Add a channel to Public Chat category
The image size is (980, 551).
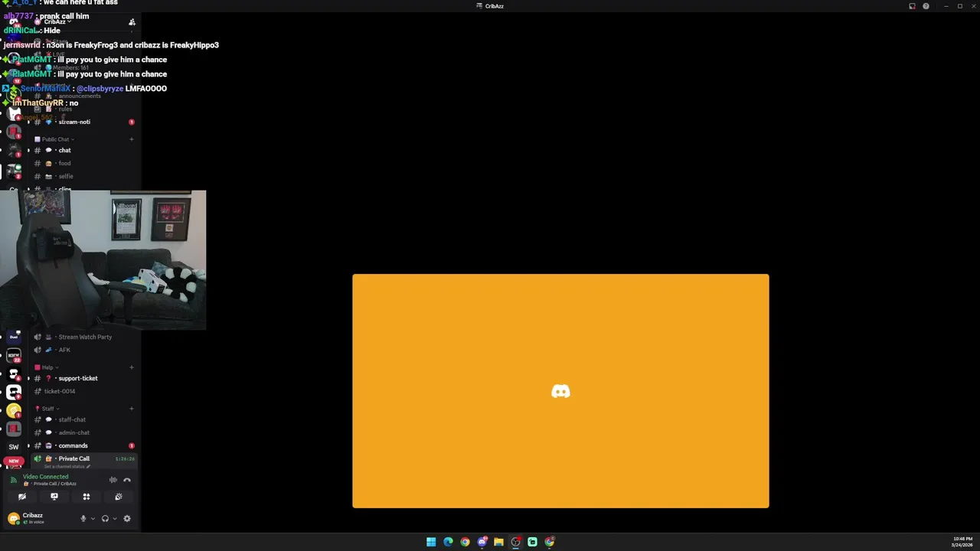tap(132, 139)
